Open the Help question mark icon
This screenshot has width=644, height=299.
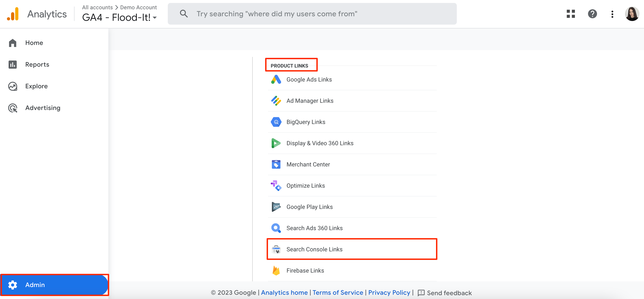click(592, 14)
